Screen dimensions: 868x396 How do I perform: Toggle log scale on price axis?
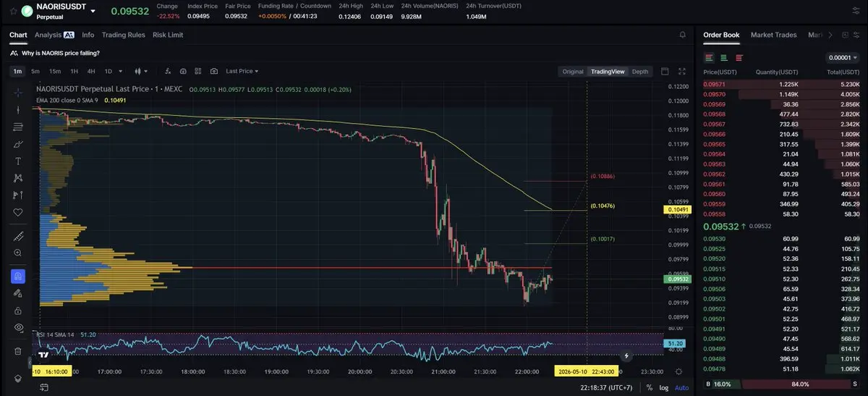tap(664, 387)
